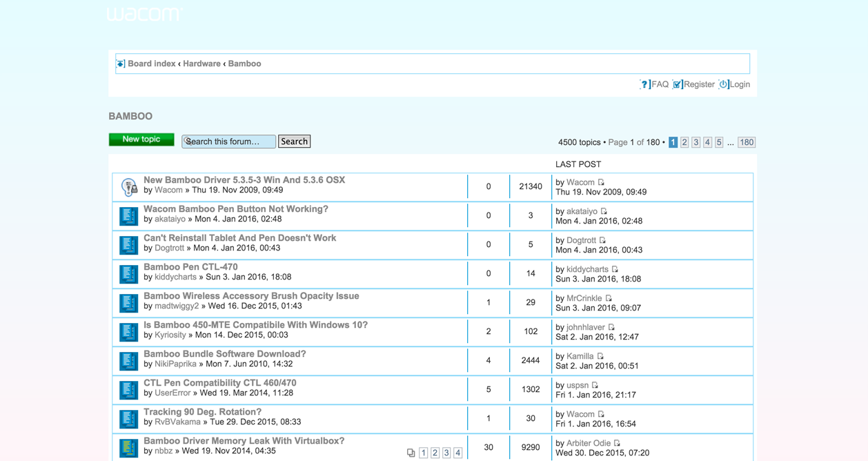
Task: View author profile Kyriosity
Action: (x=170, y=335)
